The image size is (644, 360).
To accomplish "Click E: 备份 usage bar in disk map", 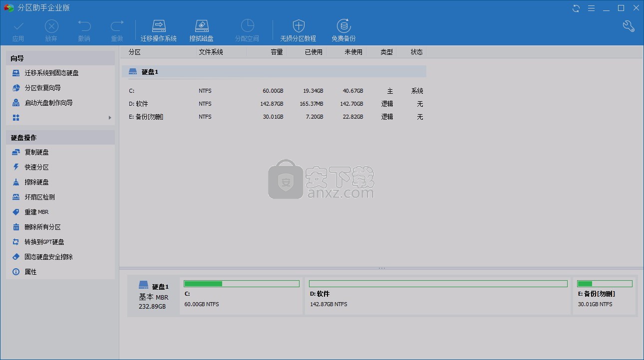I will [x=605, y=284].
